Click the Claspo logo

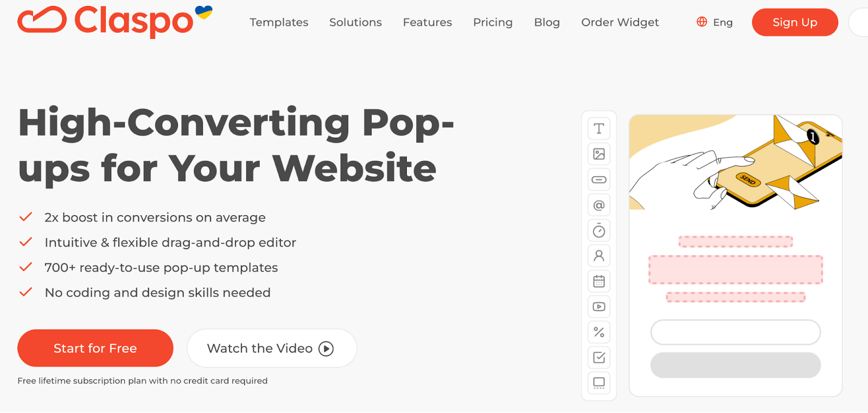click(115, 21)
